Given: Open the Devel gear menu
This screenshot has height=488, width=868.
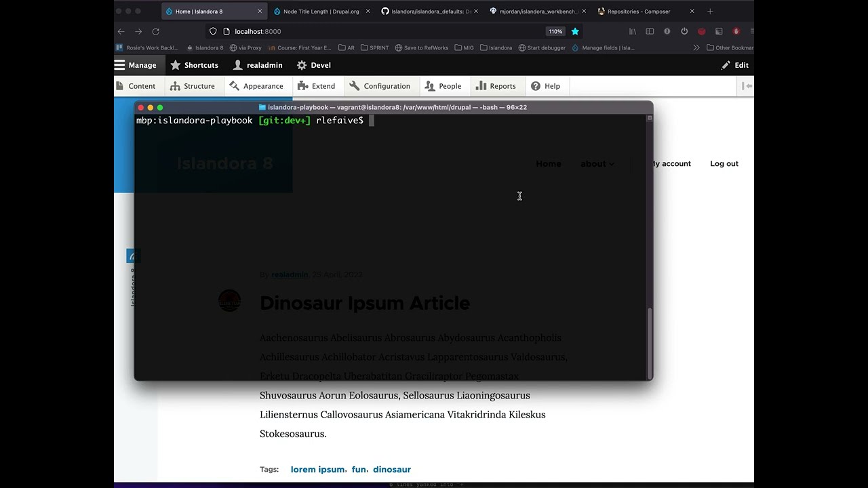Looking at the screenshot, I should click(314, 65).
